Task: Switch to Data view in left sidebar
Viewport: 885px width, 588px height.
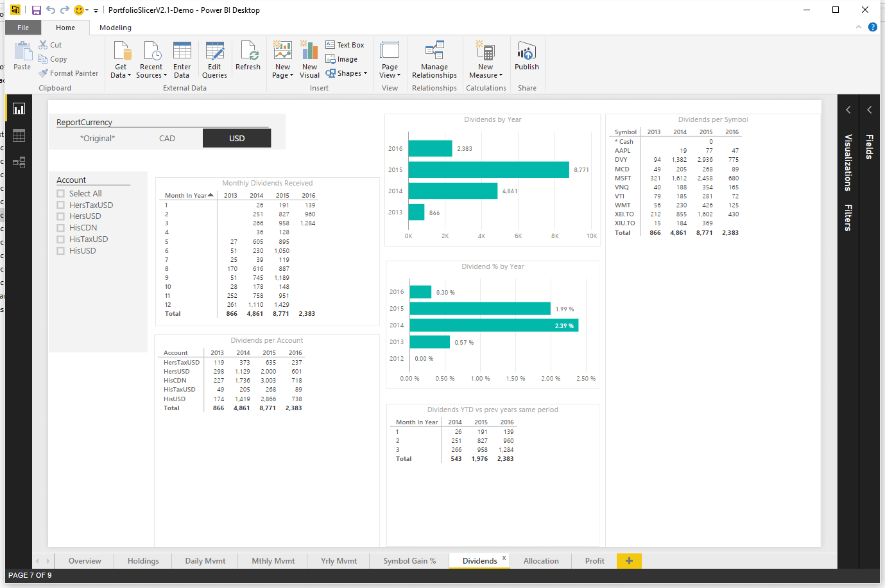Action: [x=19, y=135]
